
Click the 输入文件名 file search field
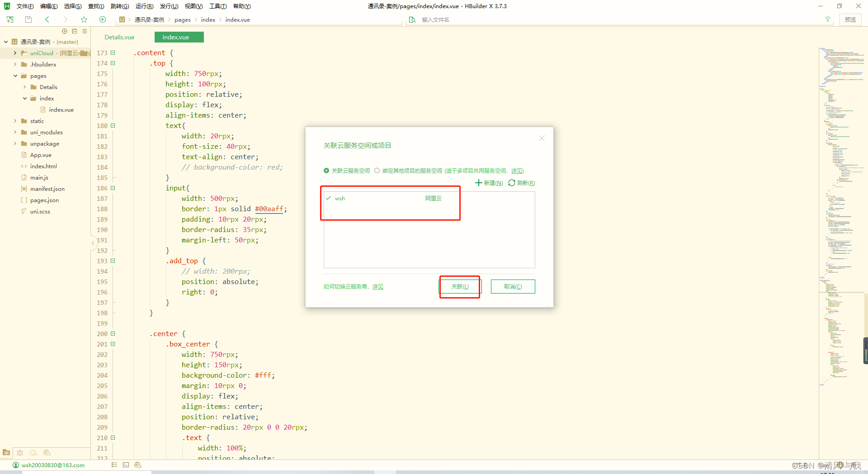pos(619,19)
